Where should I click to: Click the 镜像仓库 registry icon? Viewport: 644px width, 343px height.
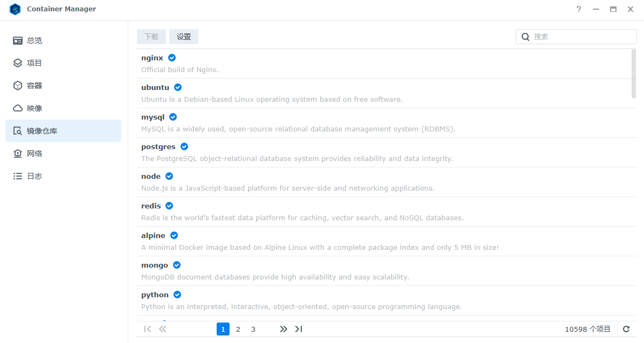[x=18, y=131]
